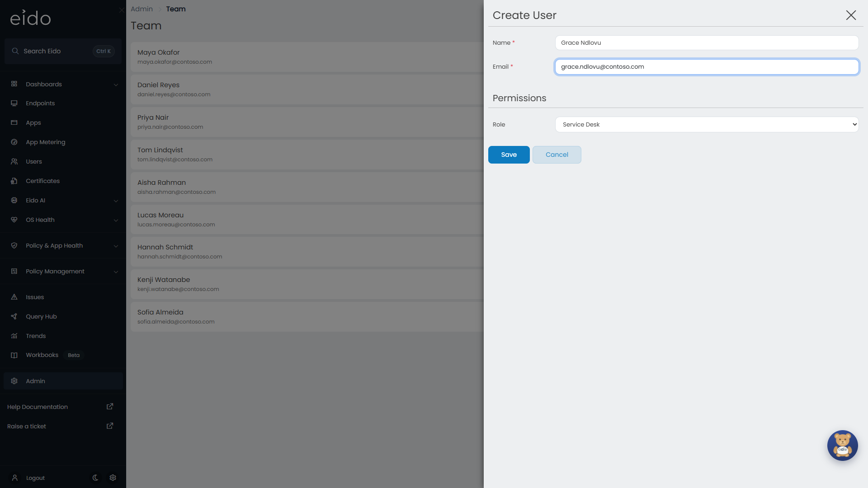Click the Admin gear icon in sidebar
The image size is (868, 488).
click(x=14, y=381)
